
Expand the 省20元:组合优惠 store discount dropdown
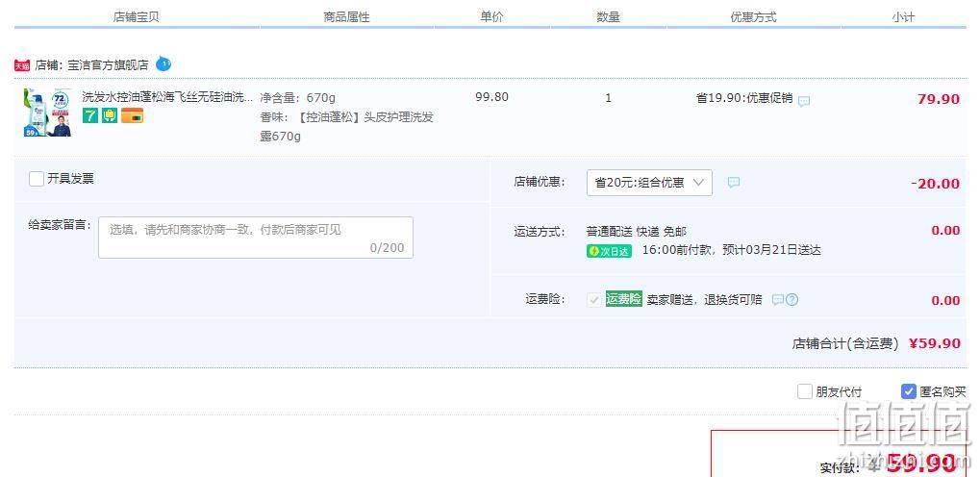[649, 183]
